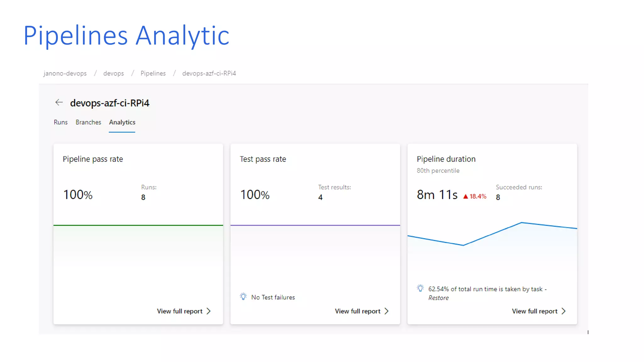The height and width of the screenshot is (362, 644).
Task: Go to devops project breadcrumb
Action: [113, 73]
